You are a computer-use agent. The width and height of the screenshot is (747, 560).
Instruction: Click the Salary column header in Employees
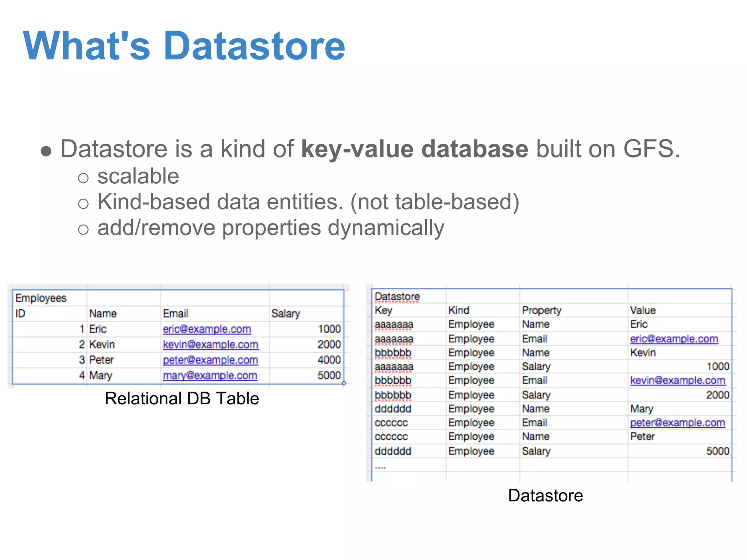(285, 314)
